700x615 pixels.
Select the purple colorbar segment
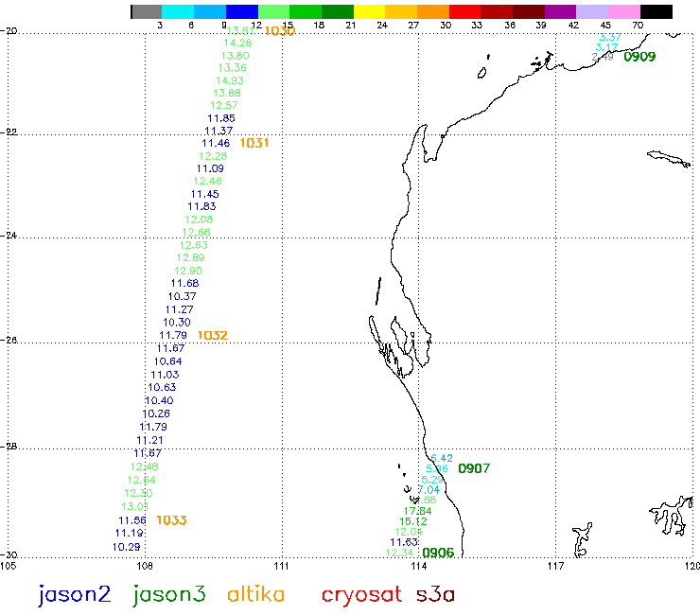pyautogui.click(x=561, y=11)
